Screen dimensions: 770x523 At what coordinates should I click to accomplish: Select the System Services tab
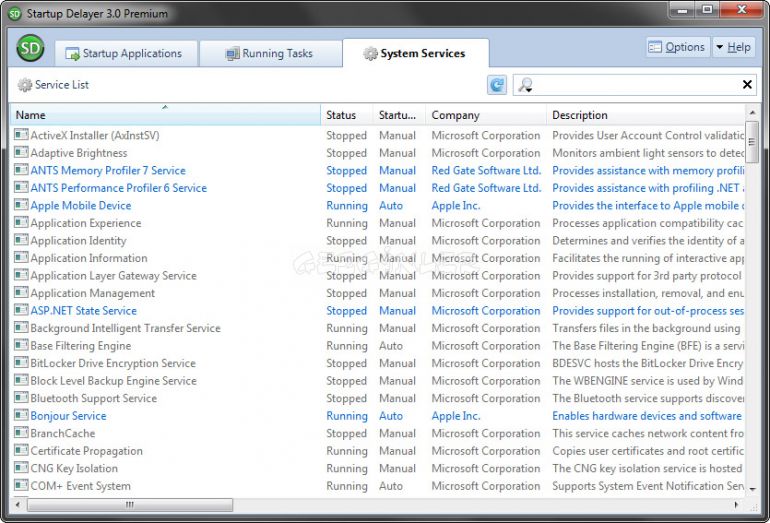pos(415,54)
